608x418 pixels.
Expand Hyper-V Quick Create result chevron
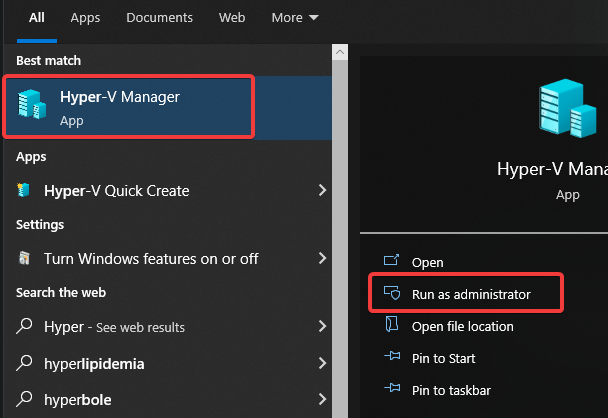click(x=322, y=190)
